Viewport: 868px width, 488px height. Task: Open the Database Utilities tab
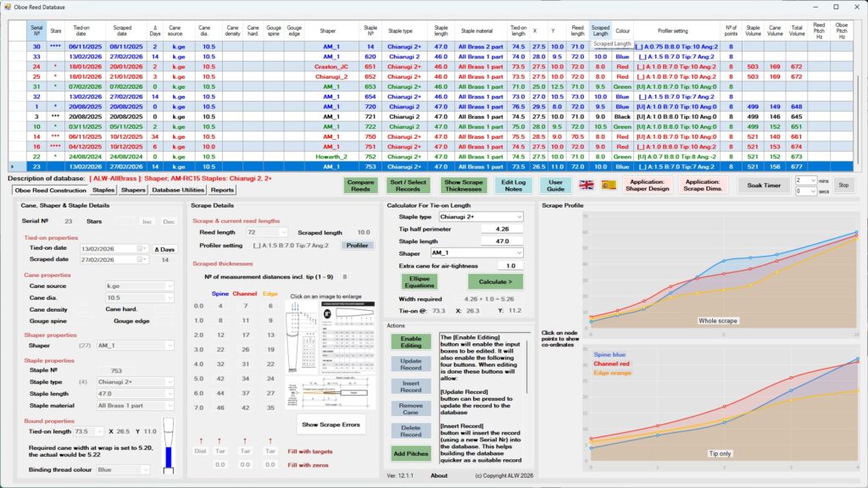[x=178, y=191]
